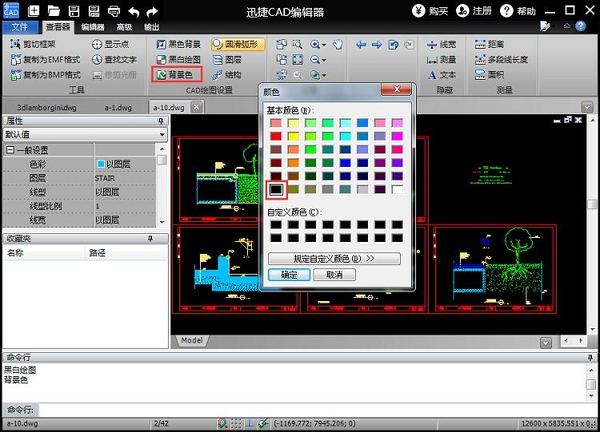Click the 查找文字 find text tool
This screenshot has height=432, width=600.
click(x=115, y=59)
